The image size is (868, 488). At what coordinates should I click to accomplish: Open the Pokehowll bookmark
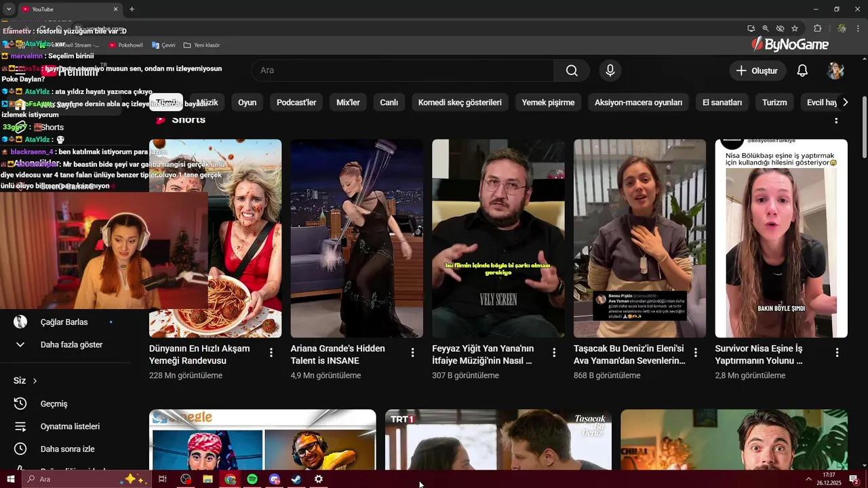125,45
